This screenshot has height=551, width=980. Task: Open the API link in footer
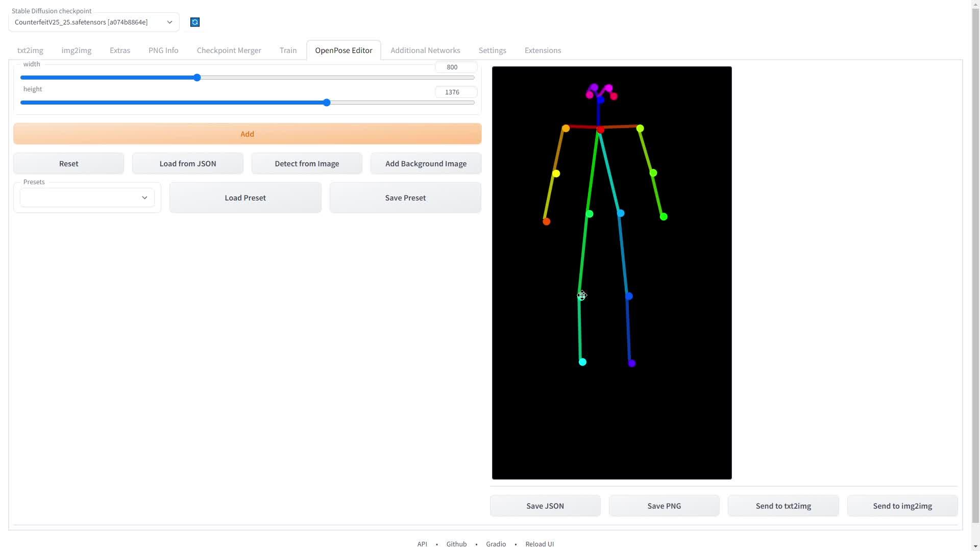(x=422, y=544)
